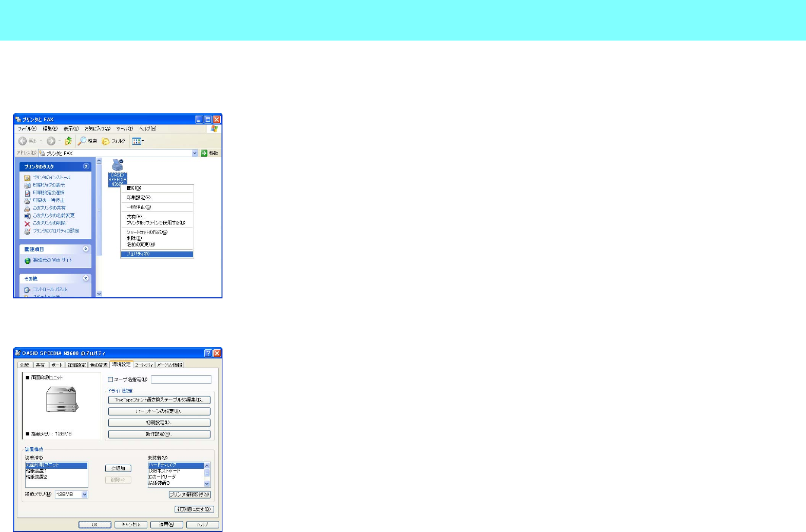Image resolution: width=806 pixels, height=532 pixels.
Task: Click 動作設定(R) button
Action: (x=159, y=434)
